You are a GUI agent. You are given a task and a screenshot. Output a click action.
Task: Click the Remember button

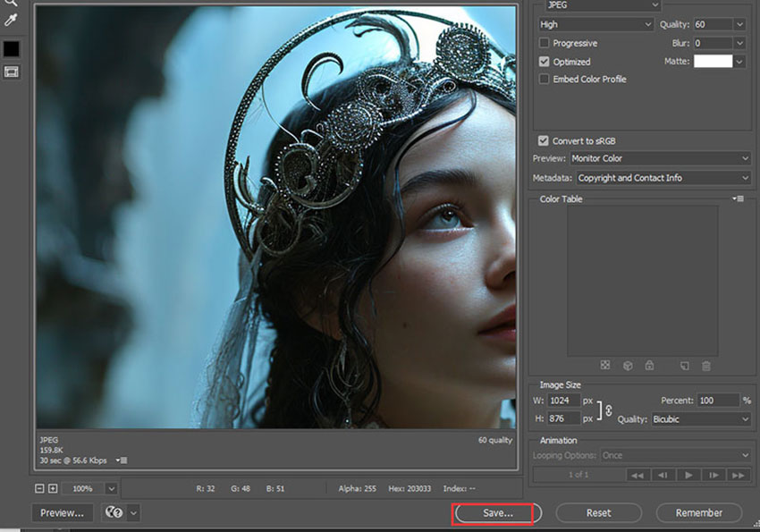(699, 513)
